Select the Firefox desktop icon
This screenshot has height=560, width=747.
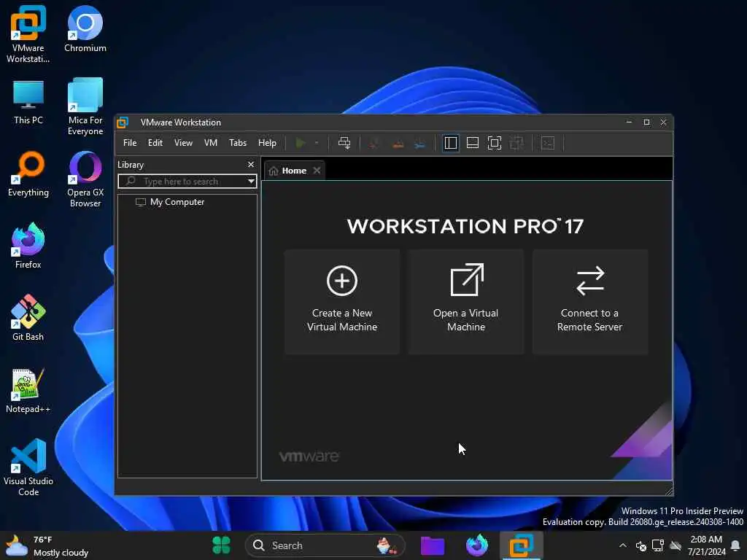[28, 246]
